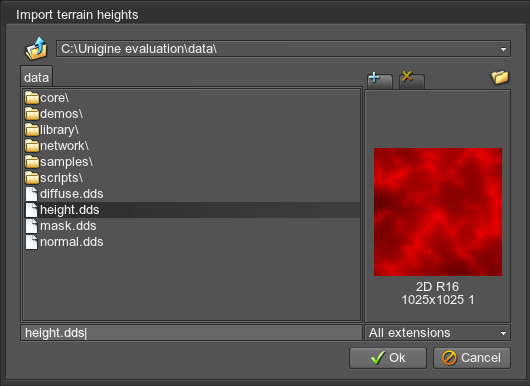The height and width of the screenshot is (386, 530).
Task: Add a bookmark tab with the plus icon
Action: (x=380, y=80)
